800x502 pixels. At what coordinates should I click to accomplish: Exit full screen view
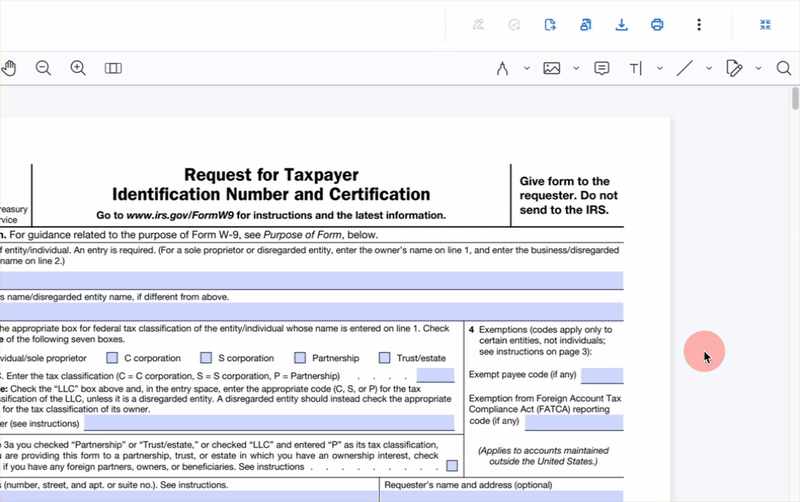coord(765,25)
